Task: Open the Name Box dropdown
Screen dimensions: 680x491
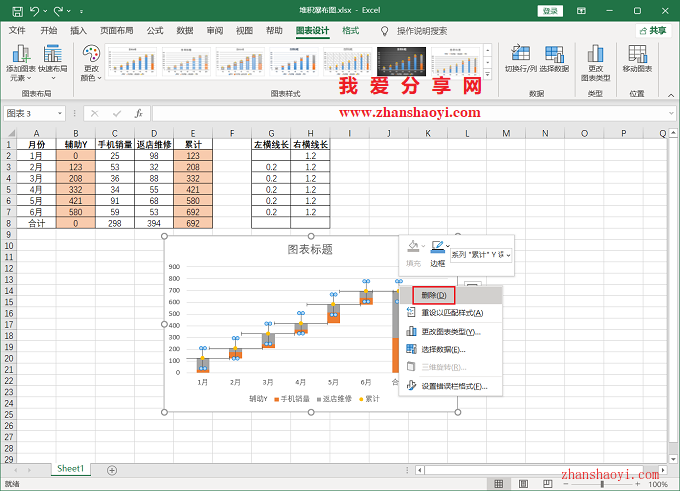Action: coord(60,114)
